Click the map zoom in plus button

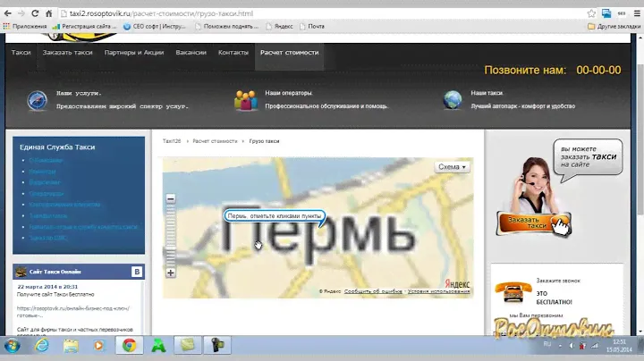(x=171, y=273)
